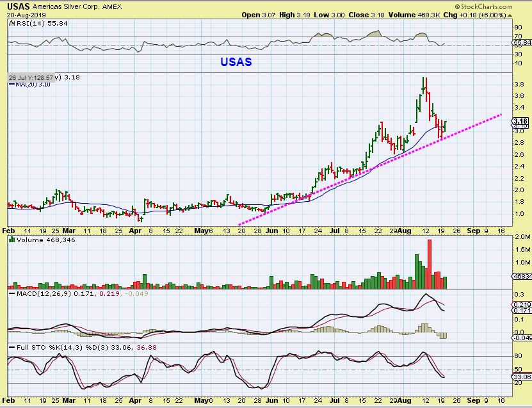Click the Full STO black line legend marker
Screen dimensions: 532x408
tap(12, 348)
